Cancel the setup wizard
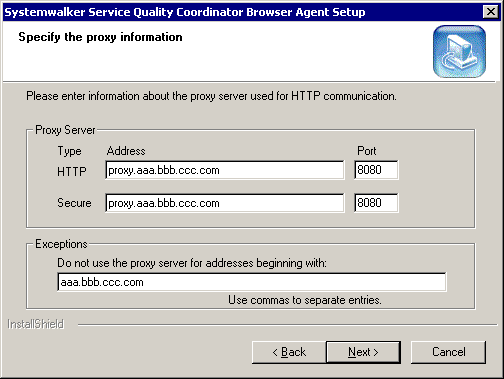The image size is (504, 379). (448, 352)
